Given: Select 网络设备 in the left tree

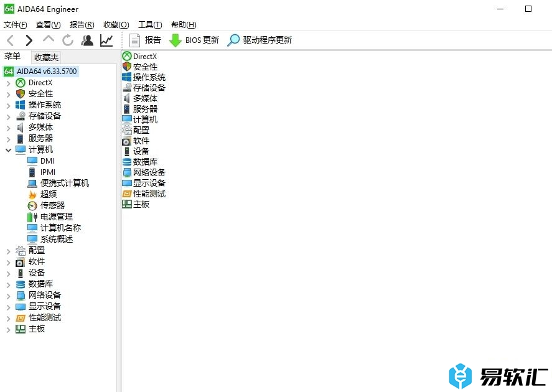Looking at the screenshot, I should pyautogui.click(x=45, y=295).
